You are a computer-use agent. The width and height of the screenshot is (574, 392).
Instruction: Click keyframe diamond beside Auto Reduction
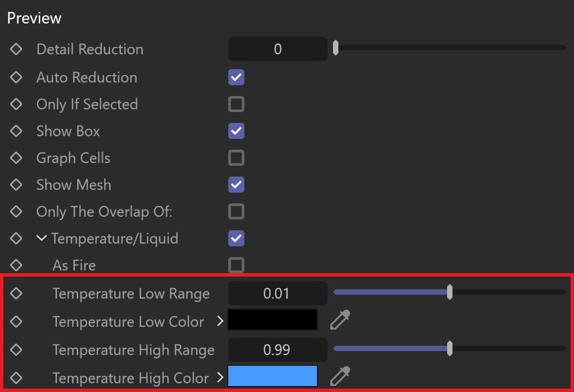pyautogui.click(x=16, y=77)
